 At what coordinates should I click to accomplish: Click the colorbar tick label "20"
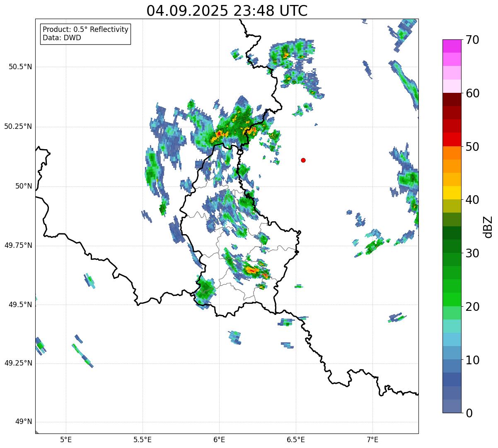coord(472,307)
